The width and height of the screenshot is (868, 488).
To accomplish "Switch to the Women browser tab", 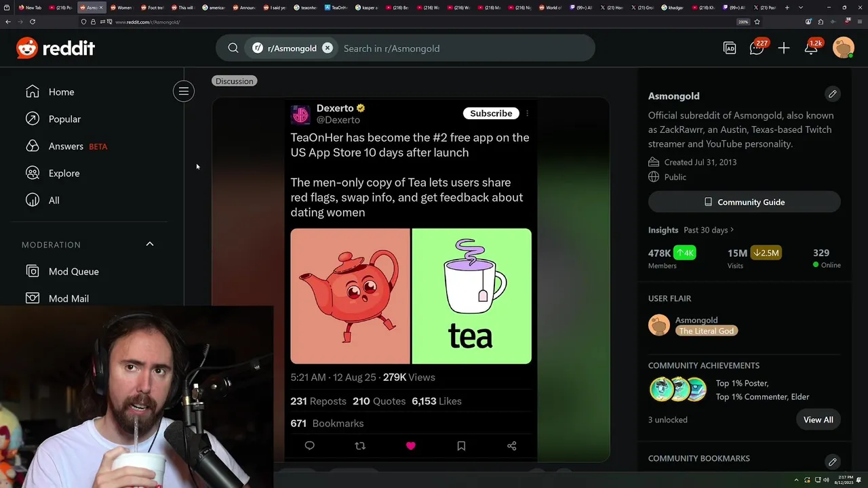I will click(121, 7).
